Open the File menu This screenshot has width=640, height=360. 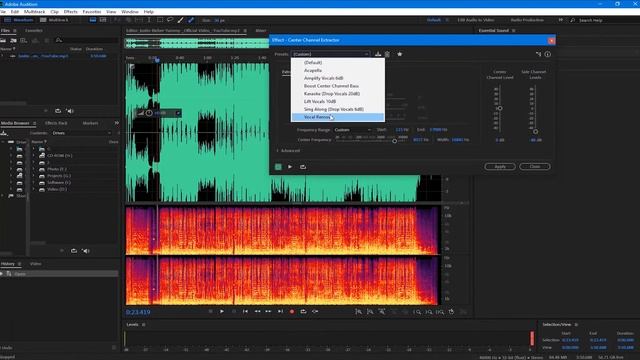[x=2, y=12]
